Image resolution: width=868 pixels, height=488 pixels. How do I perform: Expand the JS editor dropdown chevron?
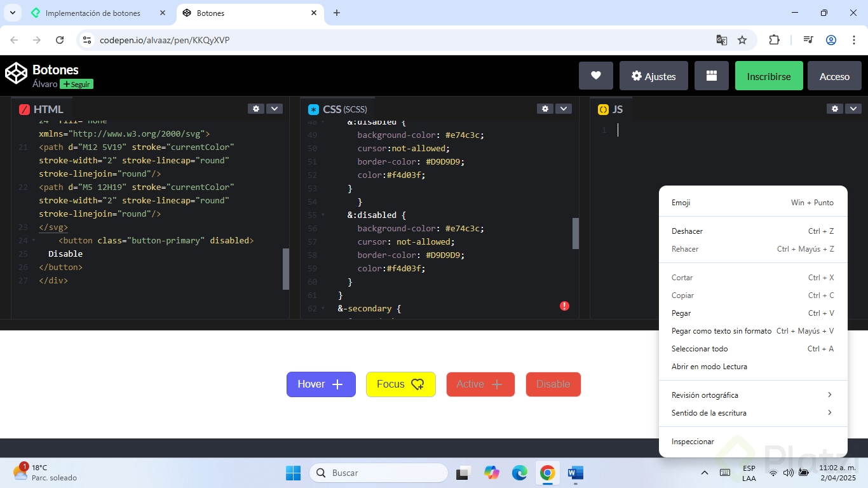[x=853, y=109]
